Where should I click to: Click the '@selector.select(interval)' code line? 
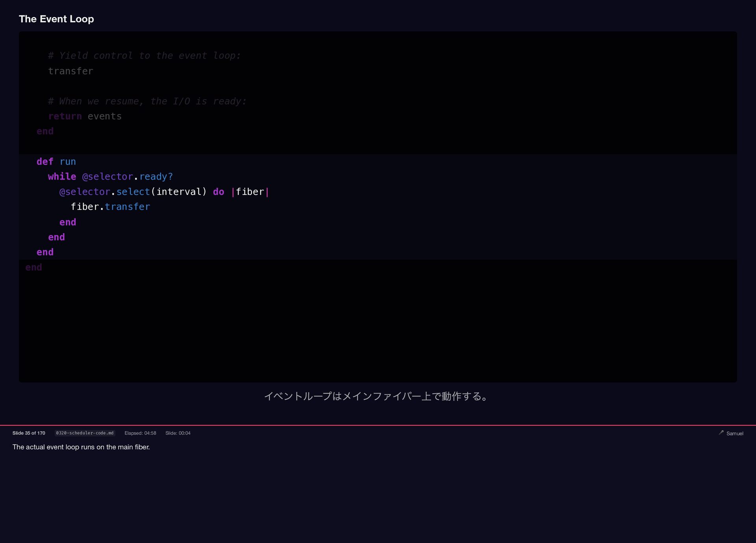coord(133,192)
